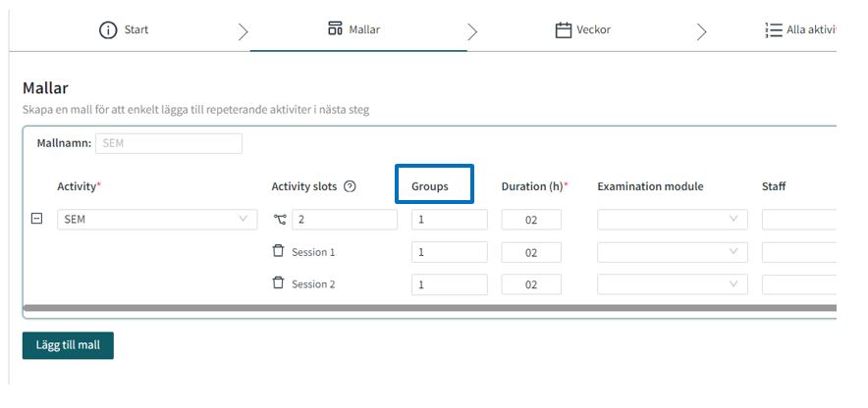Delete Session 2 with trash icon
The height and width of the screenshot is (408, 868).
coord(278,283)
